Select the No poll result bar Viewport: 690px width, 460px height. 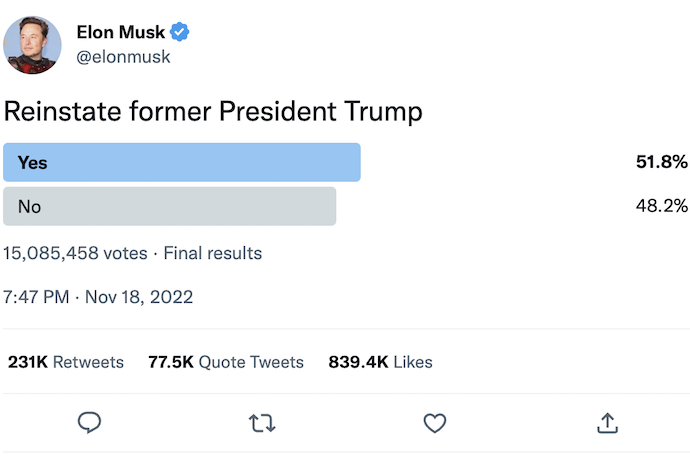[170, 206]
